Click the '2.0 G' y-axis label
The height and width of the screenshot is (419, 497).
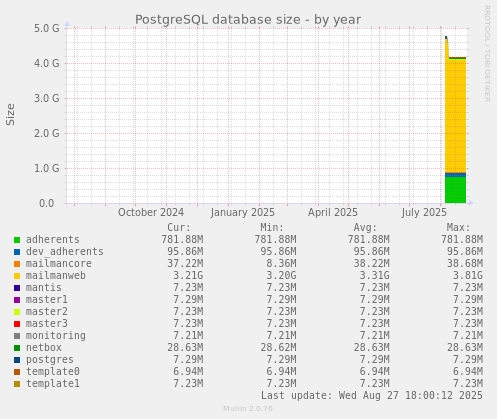[47, 133]
